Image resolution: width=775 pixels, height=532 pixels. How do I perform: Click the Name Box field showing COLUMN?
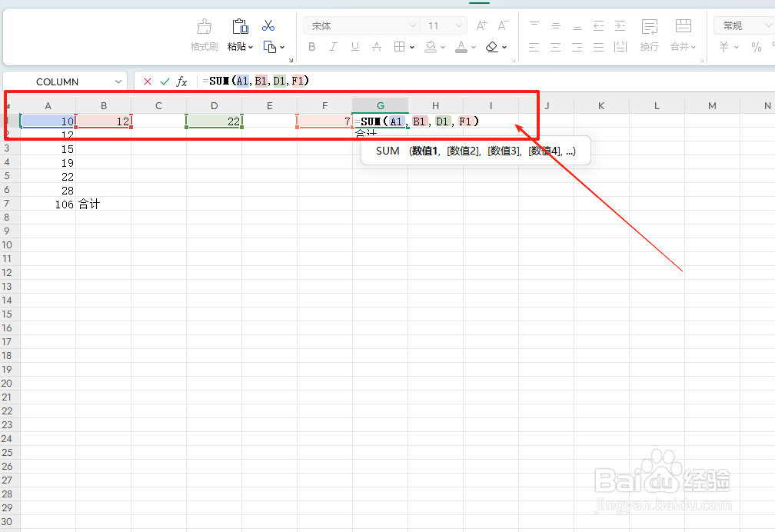click(57, 81)
